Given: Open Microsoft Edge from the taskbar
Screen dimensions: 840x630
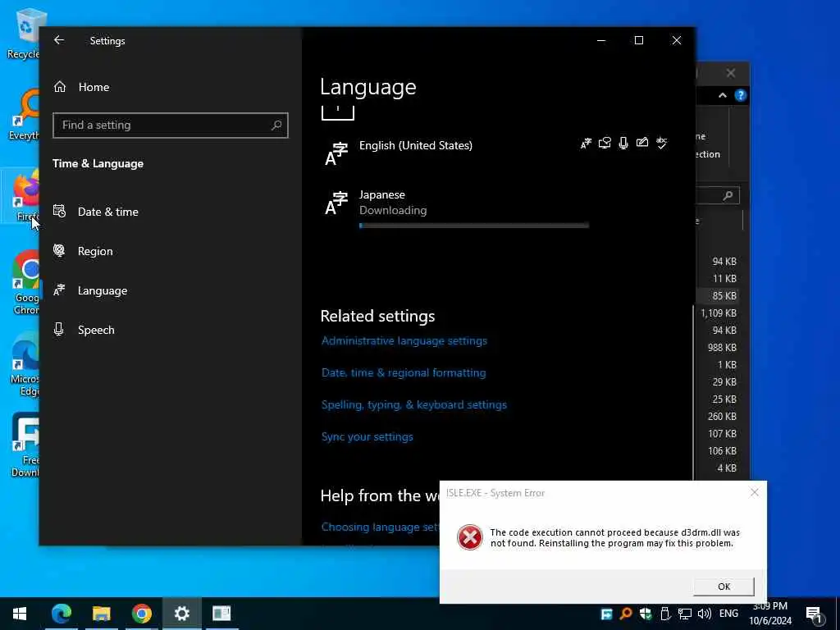Looking at the screenshot, I should (x=61, y=614).
